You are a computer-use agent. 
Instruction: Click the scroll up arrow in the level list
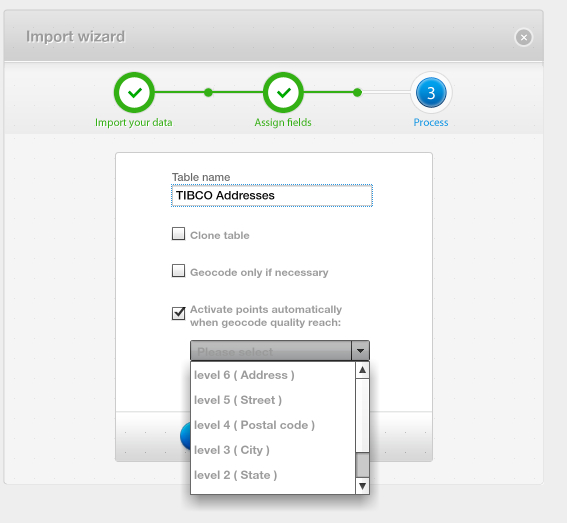click(362, 370)
